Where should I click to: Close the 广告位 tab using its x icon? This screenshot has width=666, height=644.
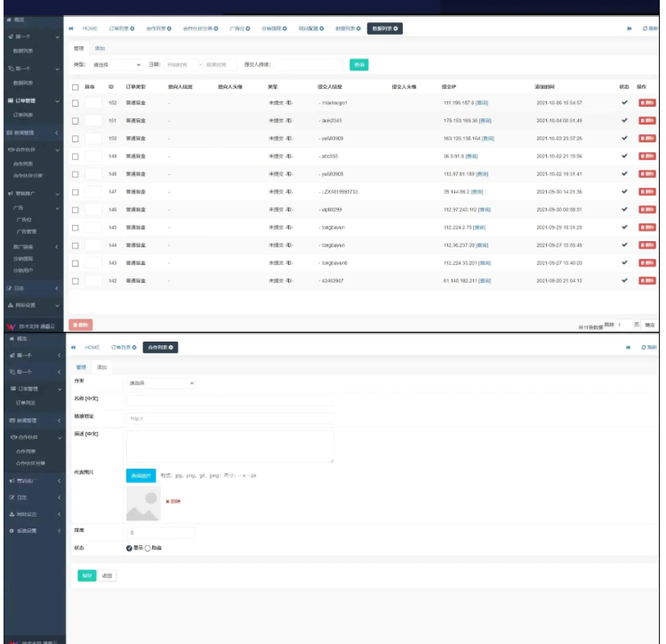point(249,29)
